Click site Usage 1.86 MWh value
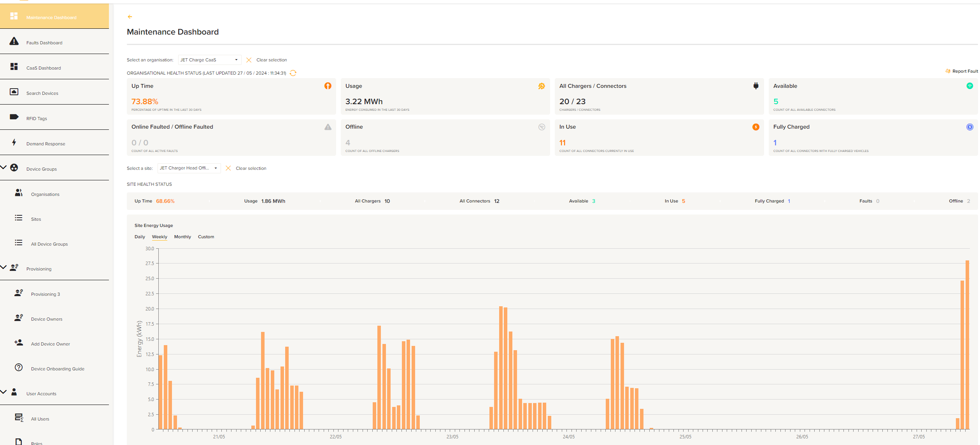The image size is (980, 445). pos(273,201)
